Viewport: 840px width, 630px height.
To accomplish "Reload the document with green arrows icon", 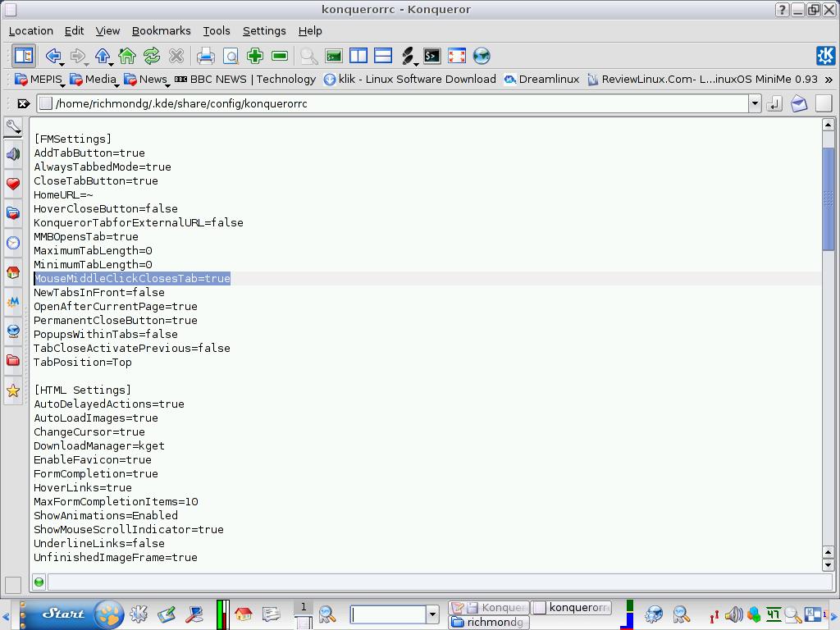I will tap(152, 56).
